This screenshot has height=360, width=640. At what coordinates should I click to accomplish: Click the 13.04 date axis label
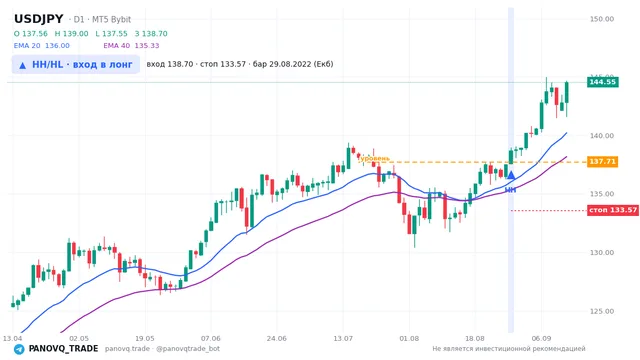tap(12, 338)
